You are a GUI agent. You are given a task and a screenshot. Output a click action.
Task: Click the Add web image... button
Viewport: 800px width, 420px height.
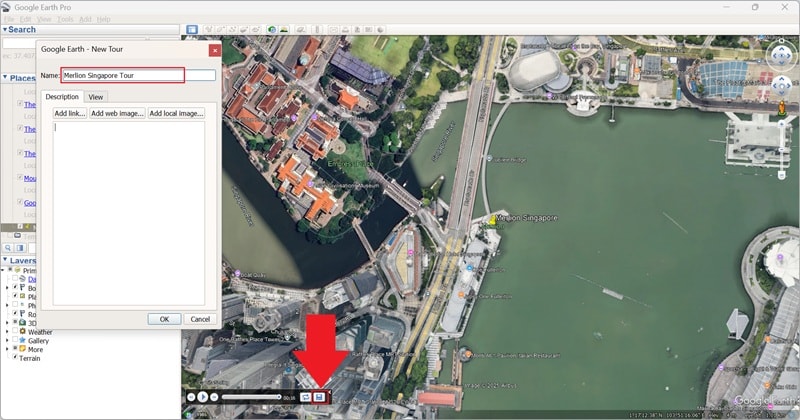pos(117,113)
